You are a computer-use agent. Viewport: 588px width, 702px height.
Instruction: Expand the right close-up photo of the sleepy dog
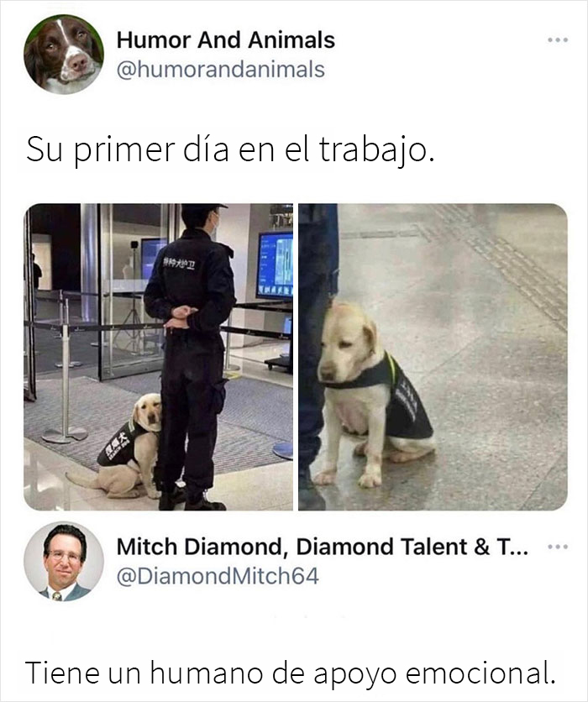pyautogui.click(x=433, y=357)
